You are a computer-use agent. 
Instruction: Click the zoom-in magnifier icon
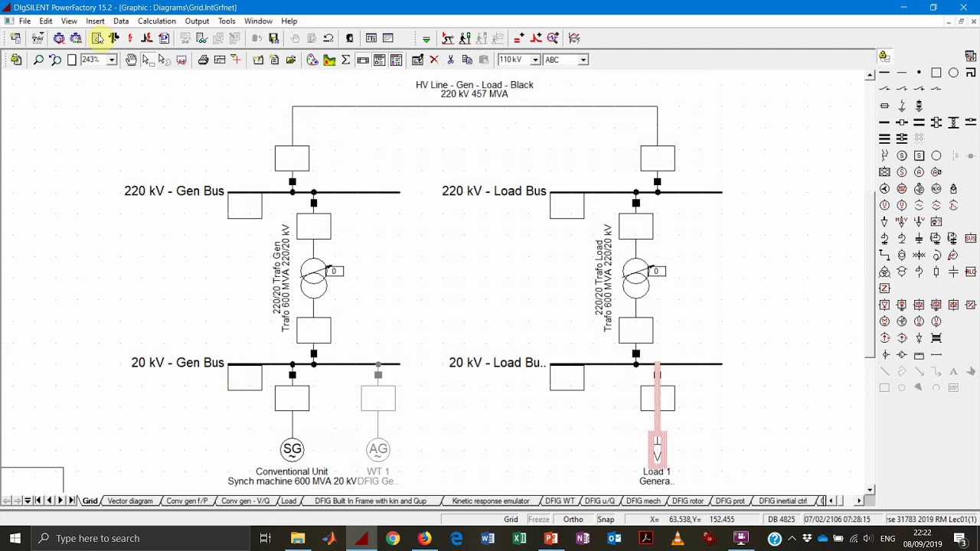click(38, 60)
